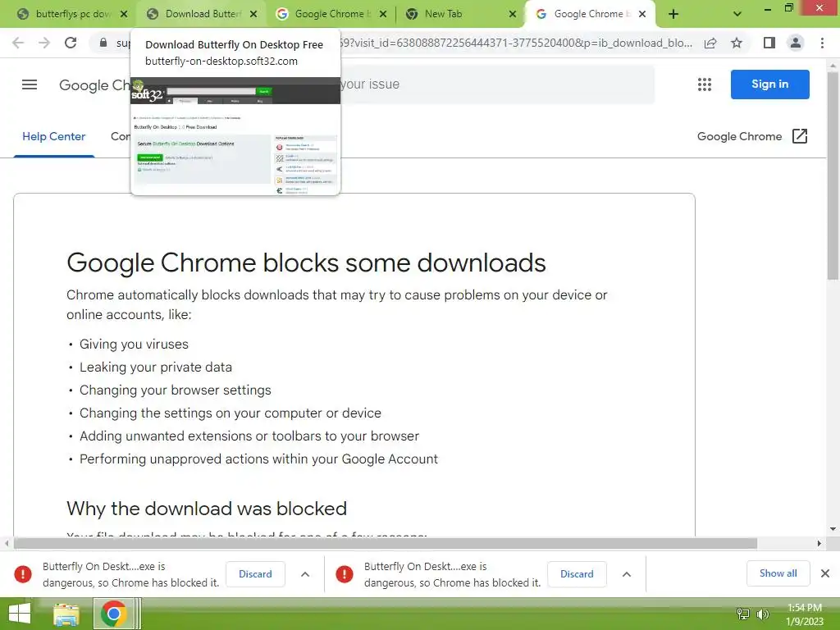View site information lock icon

[103, 43]
